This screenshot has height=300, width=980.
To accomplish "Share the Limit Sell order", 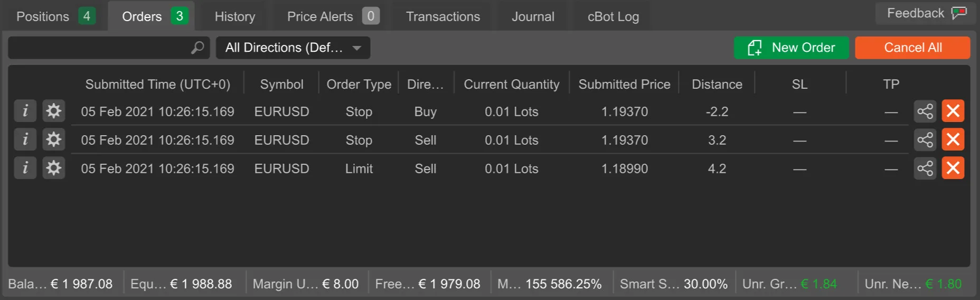I will click(925, 168).
